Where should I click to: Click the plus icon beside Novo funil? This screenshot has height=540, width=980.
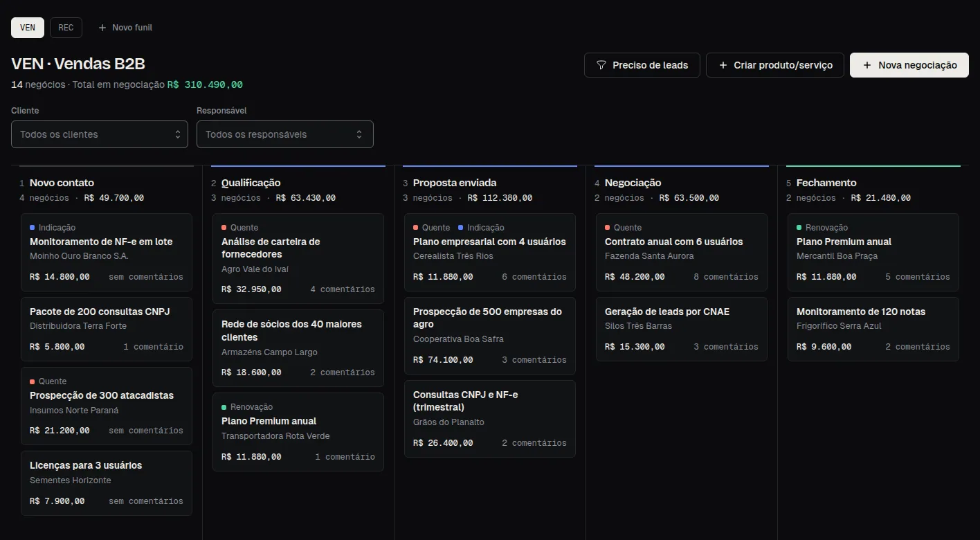click(102, 28)
